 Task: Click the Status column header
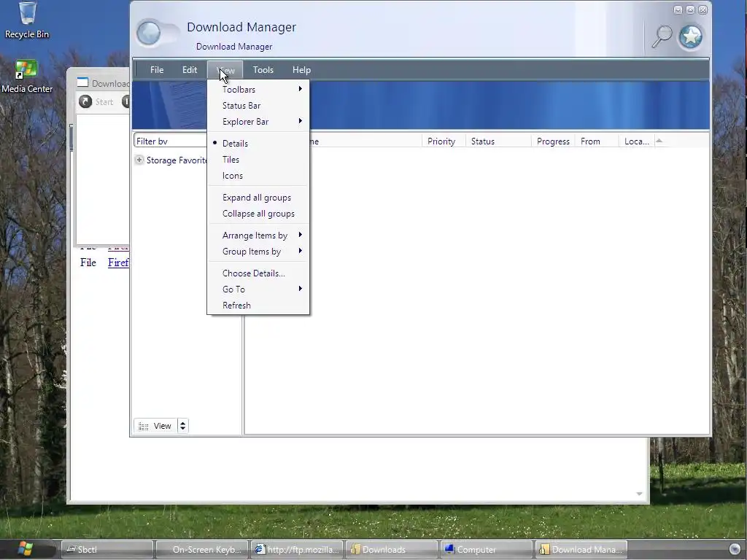tap(498, 141)
